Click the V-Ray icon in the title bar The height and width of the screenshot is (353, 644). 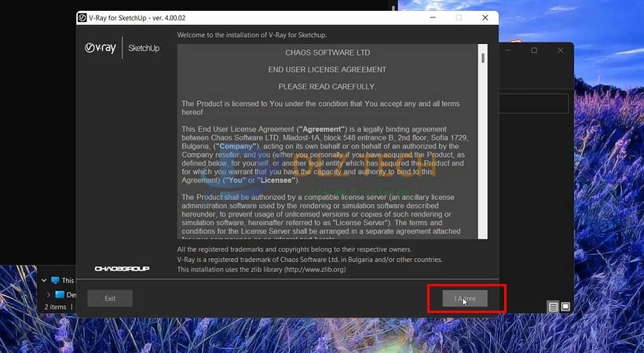coord(82,16)
